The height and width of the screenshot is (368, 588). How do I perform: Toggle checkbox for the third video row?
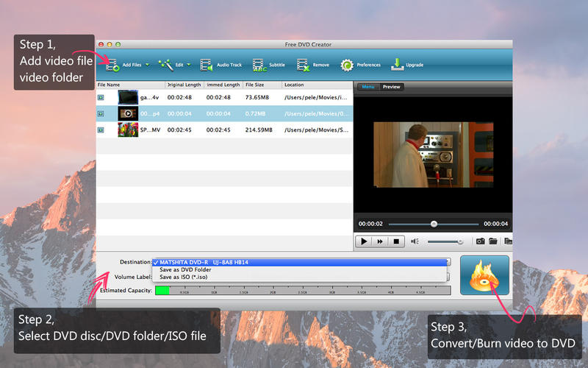pyautogui.click(x=101, y=130)
